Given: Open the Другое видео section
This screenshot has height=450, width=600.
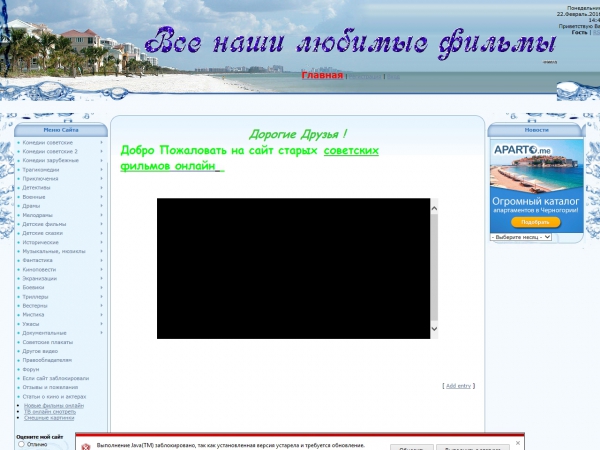Looking at the screenshot, I should coord(40,351).
